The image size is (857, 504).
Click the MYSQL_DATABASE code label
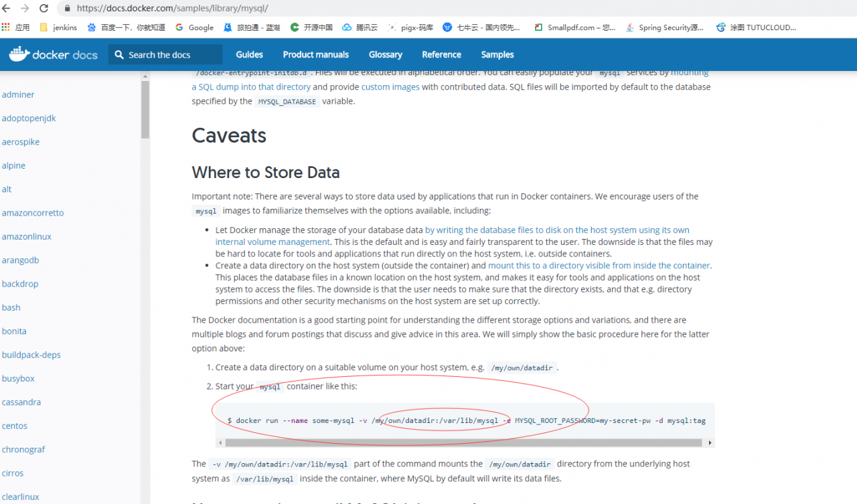click(287, 102)
